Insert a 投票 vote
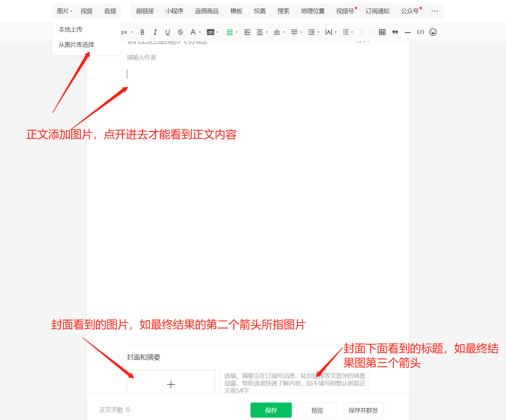The height and width of the screenshot is (420, 506). [x=260, y=11]
